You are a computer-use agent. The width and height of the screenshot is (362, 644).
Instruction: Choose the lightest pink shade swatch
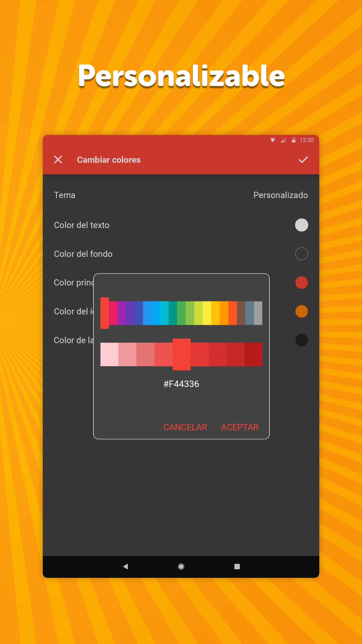pyautogui.click(x=109, y=354)
